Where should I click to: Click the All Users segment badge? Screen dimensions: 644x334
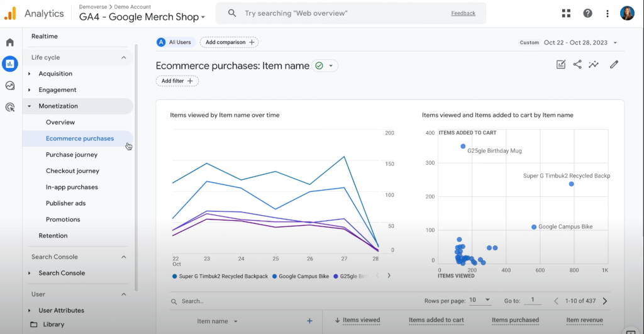click(x=175, y=42)
